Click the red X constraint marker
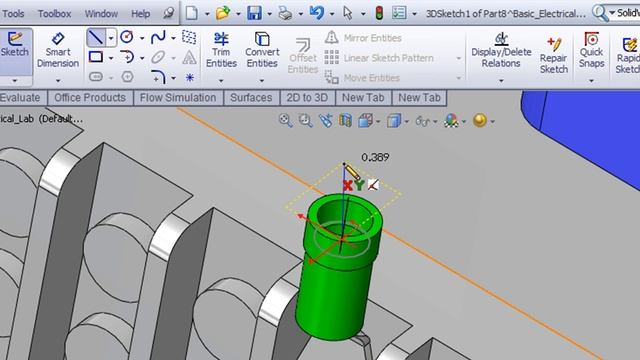Screen dimensions: 640x360 348,186
